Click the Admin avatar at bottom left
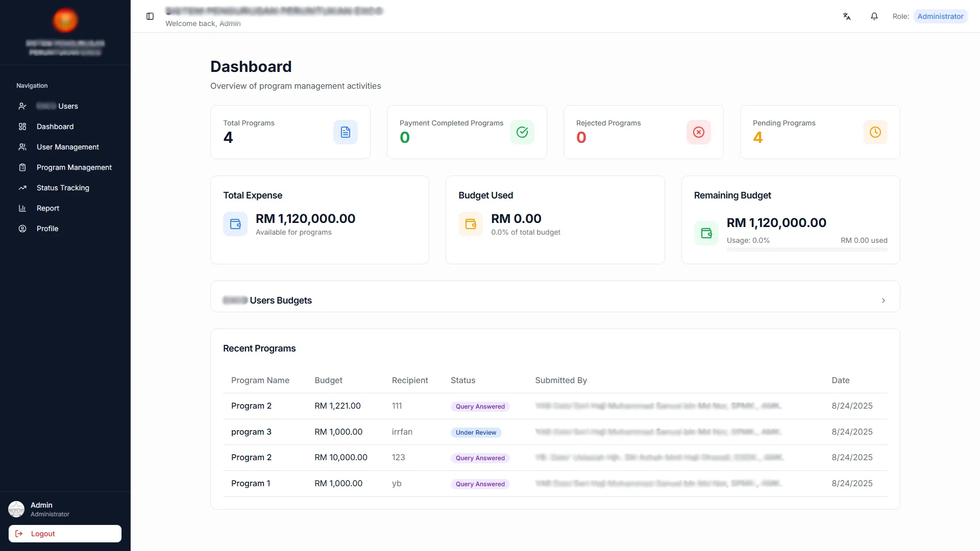 click(x=16, y=509)
